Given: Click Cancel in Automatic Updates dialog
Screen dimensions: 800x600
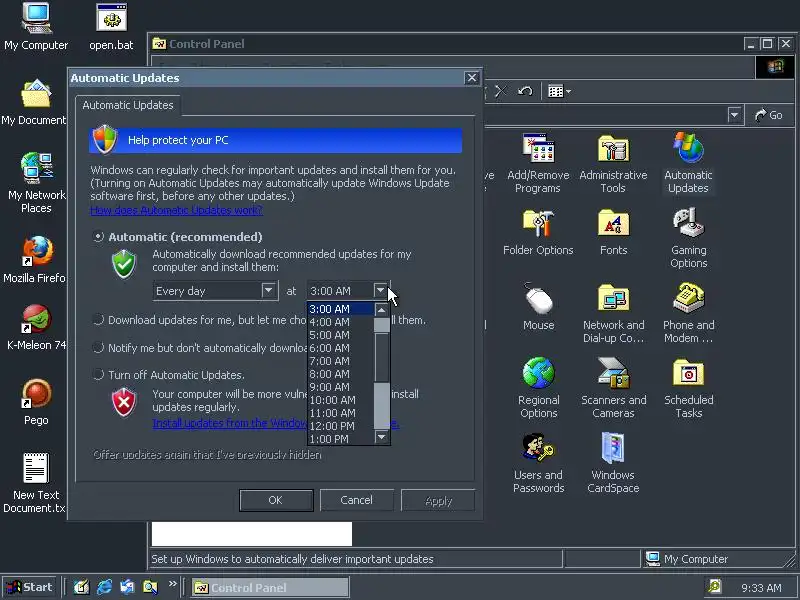Looking at the screenshot, I should (356, 500).
